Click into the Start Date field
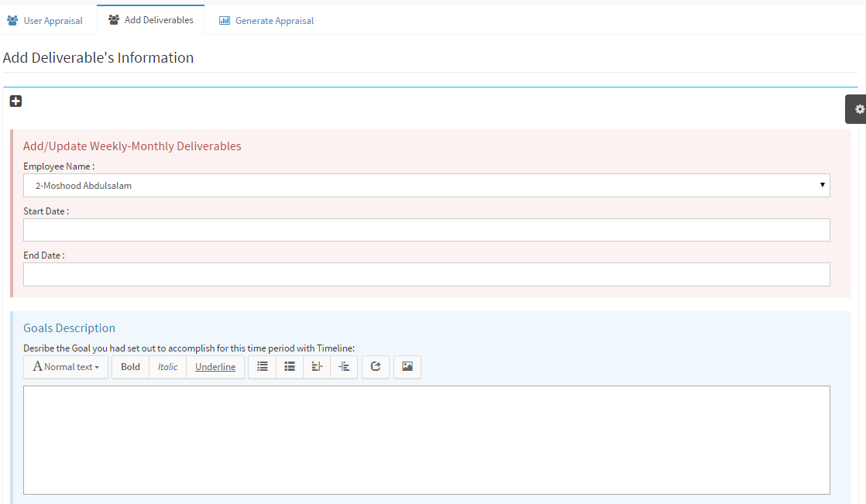Image resolution: width=866 pixels, height=504 pixels. pos(426,230)
